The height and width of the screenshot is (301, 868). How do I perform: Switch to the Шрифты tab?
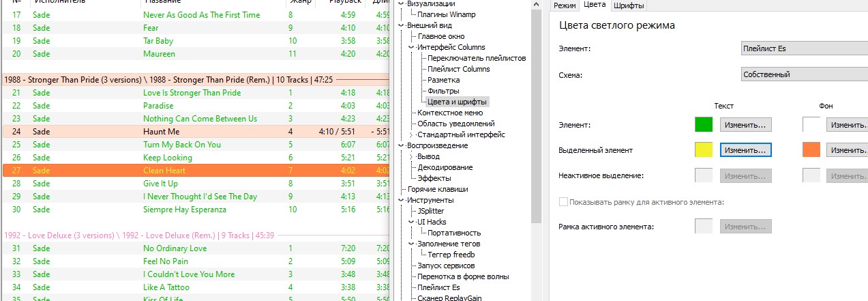pos(629,5)
